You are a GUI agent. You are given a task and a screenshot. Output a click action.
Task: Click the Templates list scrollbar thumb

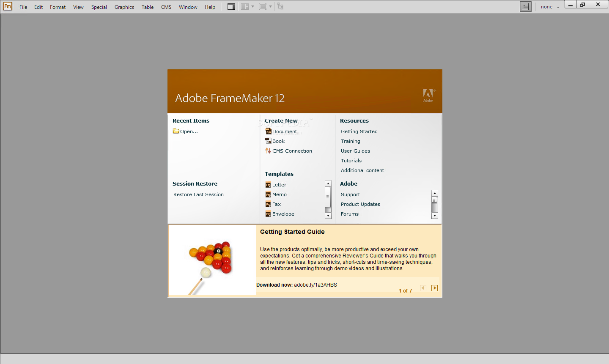[x=328, y=197]
